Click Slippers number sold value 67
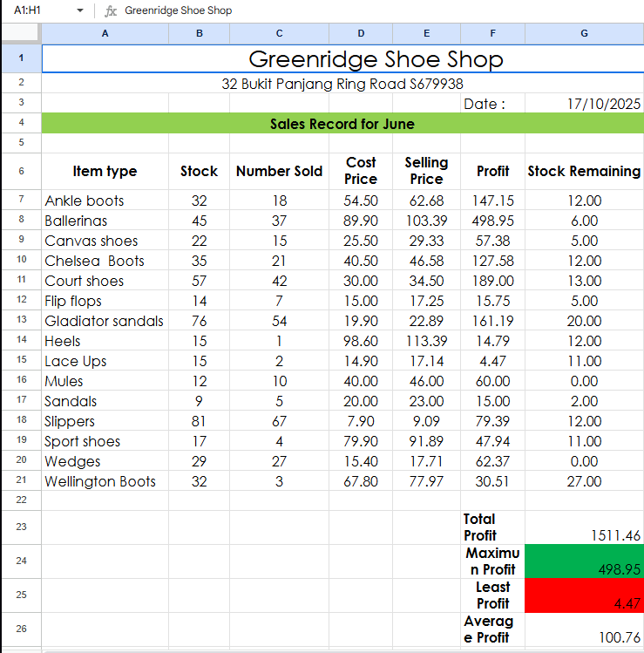The image size is (644, 653). pos(279,420)
